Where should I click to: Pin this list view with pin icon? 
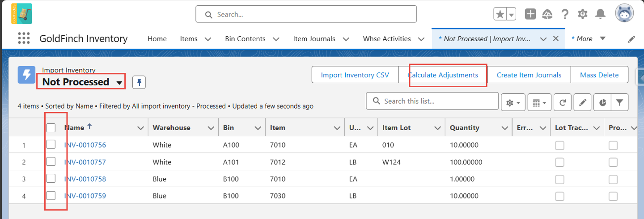(139, 83)
